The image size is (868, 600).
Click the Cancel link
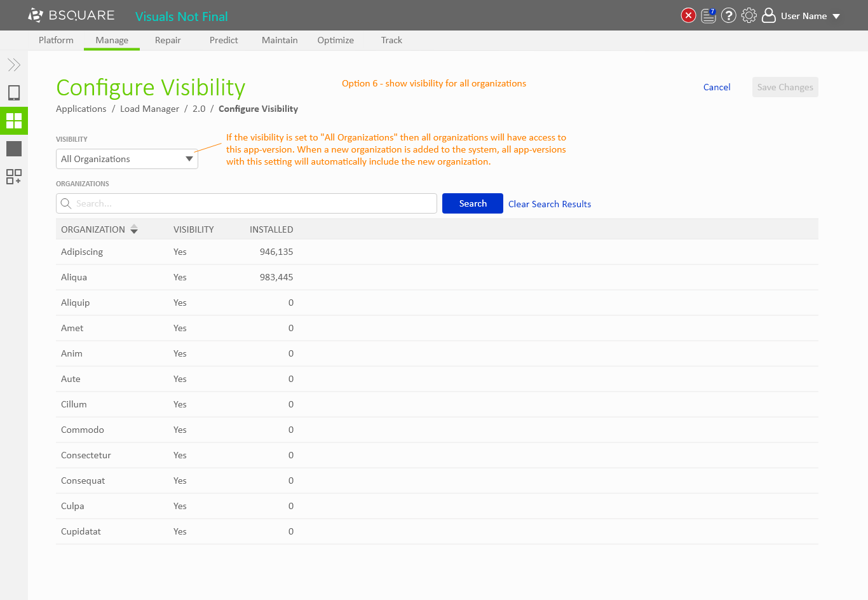click(x=717, y=87)
